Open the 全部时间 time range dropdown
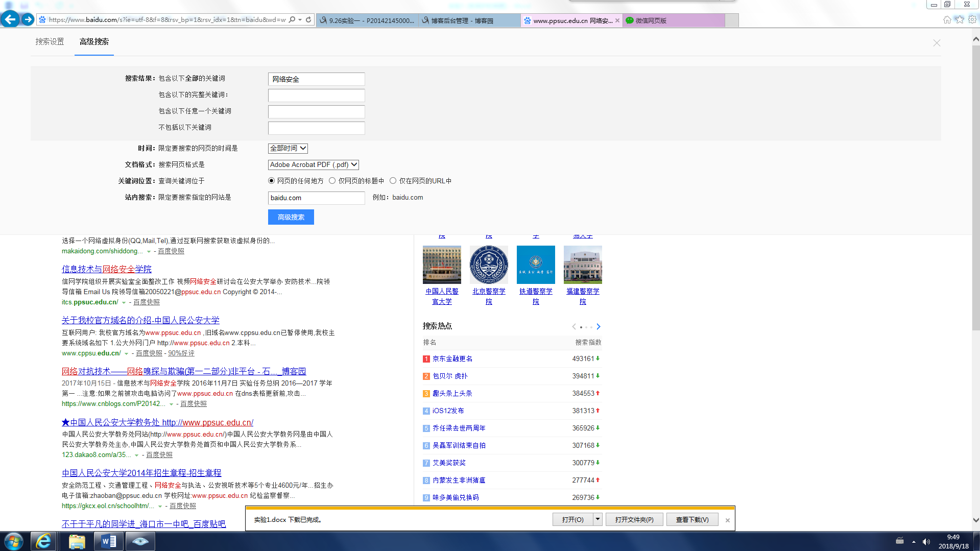This screenshot has height=551, width=980. tap(288, 149)
